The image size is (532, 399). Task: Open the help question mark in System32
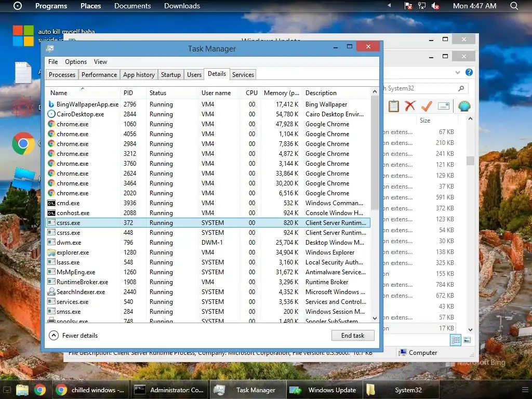469,72
